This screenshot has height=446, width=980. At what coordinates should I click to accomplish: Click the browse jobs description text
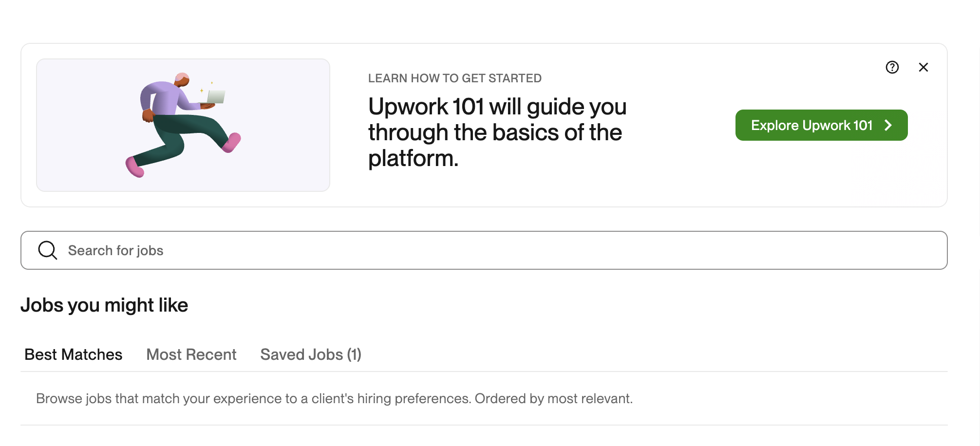click(x=334, y=398)
